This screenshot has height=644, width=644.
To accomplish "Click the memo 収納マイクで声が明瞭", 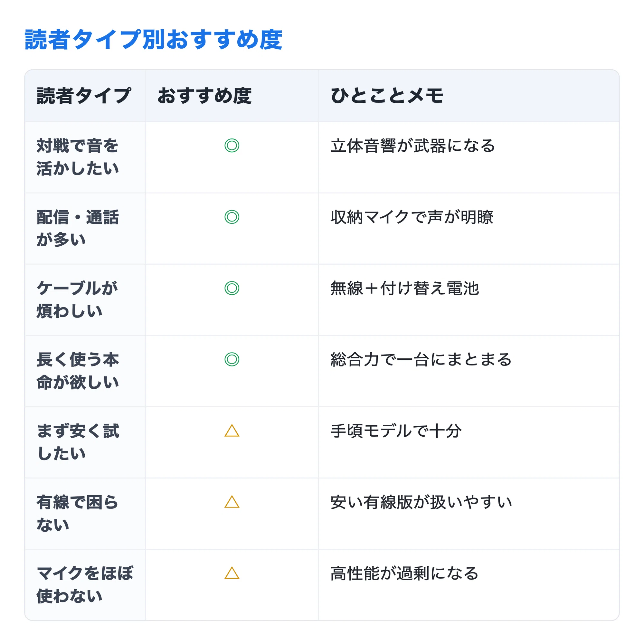I will (x=412, y=217).
